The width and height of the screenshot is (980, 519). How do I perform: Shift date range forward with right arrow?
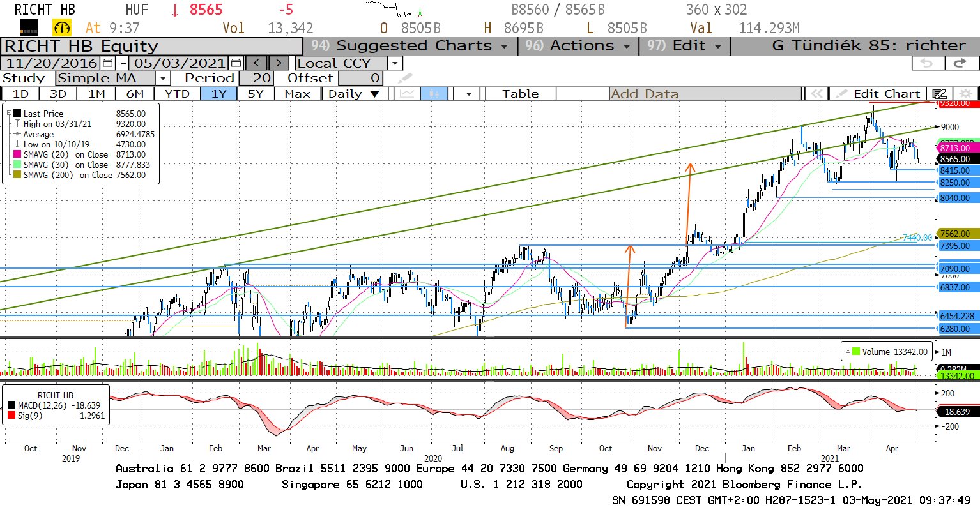(279, 63)
